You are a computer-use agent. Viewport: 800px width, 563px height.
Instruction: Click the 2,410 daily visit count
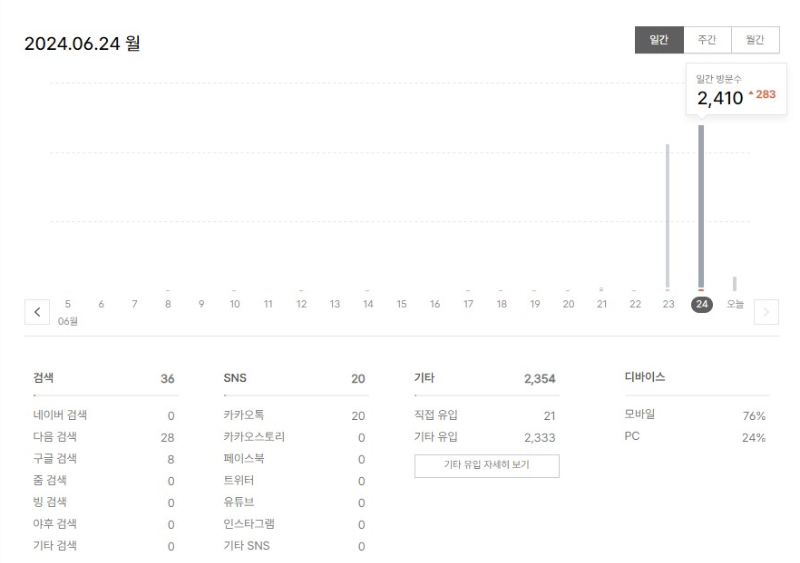[x=720, y=98]
